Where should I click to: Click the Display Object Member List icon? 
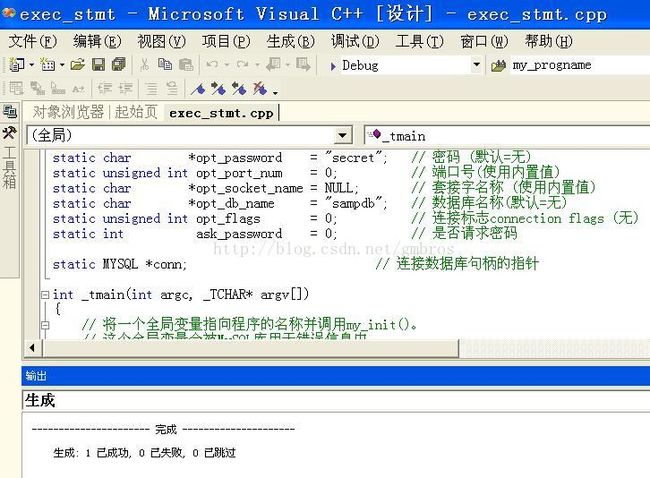(x=17, y=88)
